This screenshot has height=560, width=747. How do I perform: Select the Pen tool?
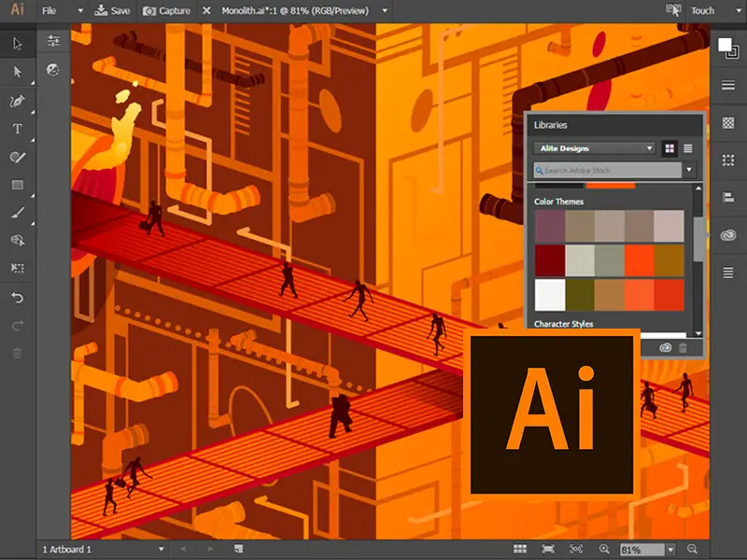pos(17,101)
